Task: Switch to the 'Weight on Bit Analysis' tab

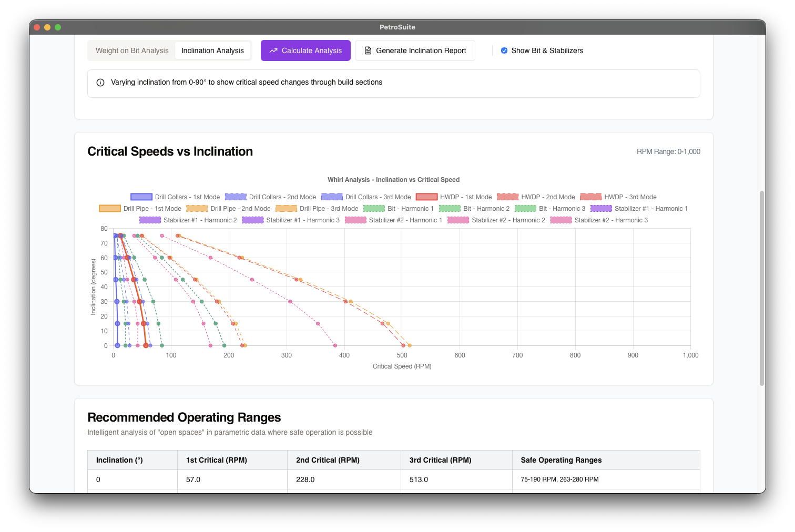Action: pos(132,50)
